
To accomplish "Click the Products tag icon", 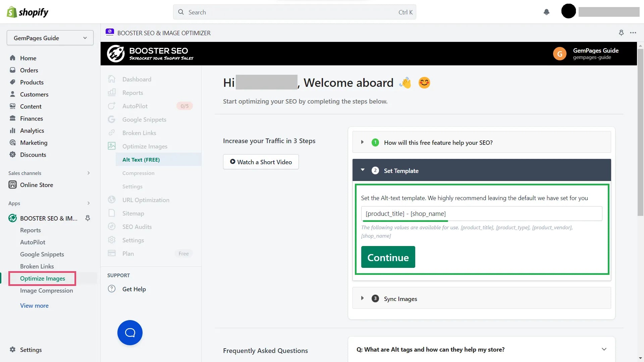I will (13, 82).
